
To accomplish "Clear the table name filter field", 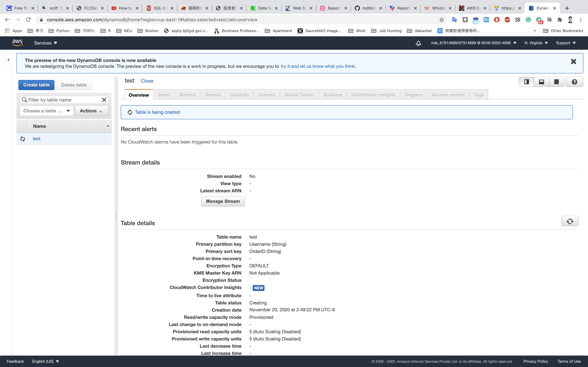I will [104, 100].
